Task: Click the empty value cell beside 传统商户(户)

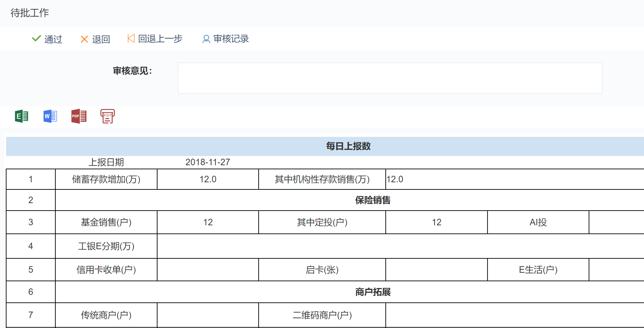Action: [208, 315]
